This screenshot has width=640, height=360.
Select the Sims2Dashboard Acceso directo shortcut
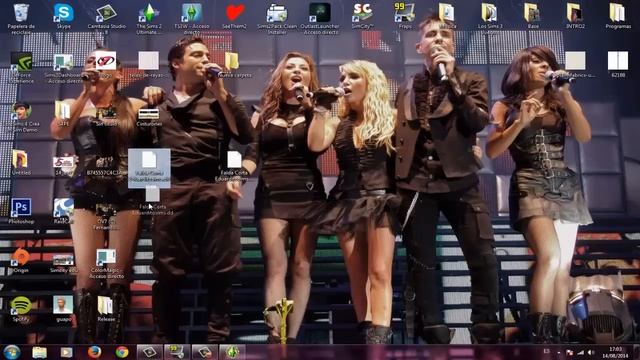coord(64,68)
